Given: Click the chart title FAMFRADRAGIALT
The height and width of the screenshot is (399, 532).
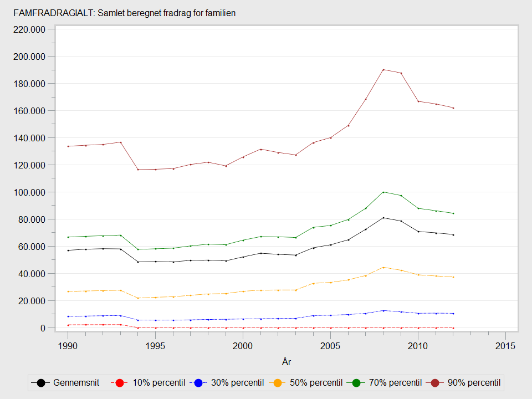Looking at the screenshot, I should pos(120,13).
